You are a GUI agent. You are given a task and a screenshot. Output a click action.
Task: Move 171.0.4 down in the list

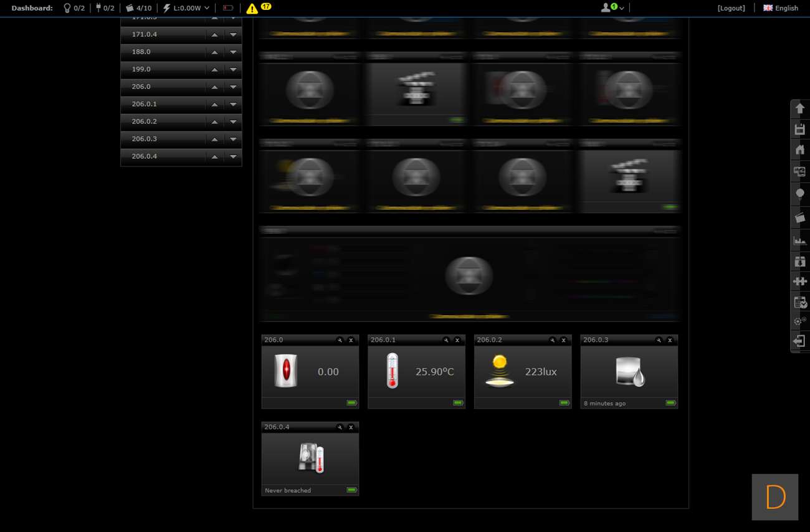[233, 35]
